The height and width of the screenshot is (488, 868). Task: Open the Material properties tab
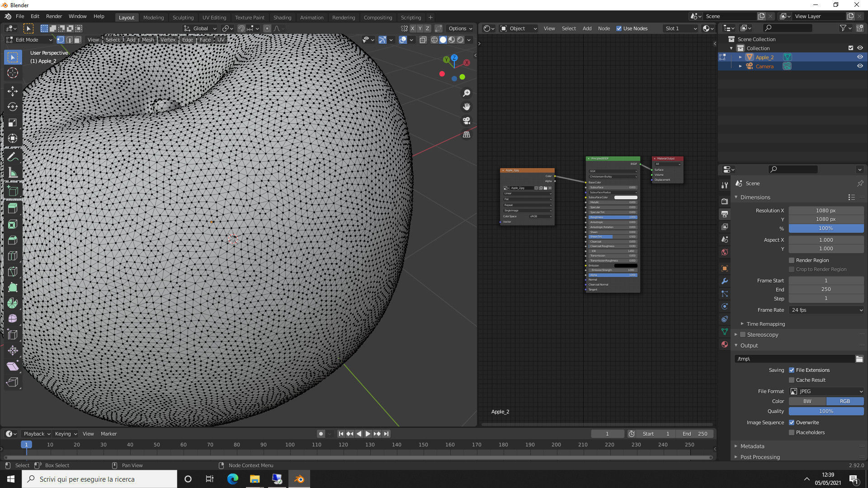[x=725, y=344]
